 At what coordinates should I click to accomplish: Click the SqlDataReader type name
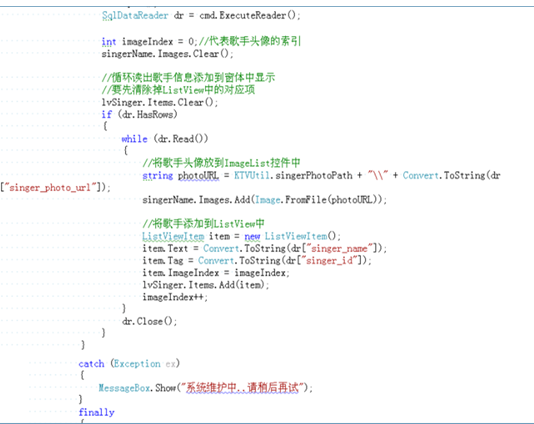point(135,16)
